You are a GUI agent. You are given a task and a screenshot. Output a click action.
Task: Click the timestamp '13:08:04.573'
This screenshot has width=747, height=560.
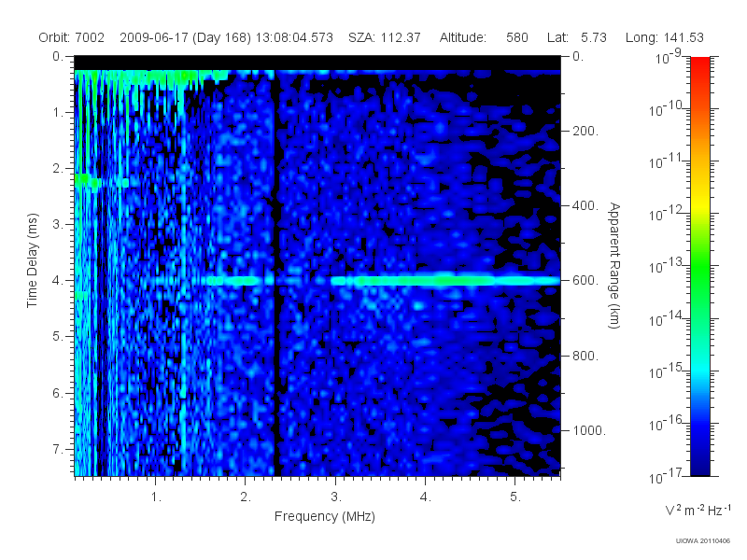294,37
